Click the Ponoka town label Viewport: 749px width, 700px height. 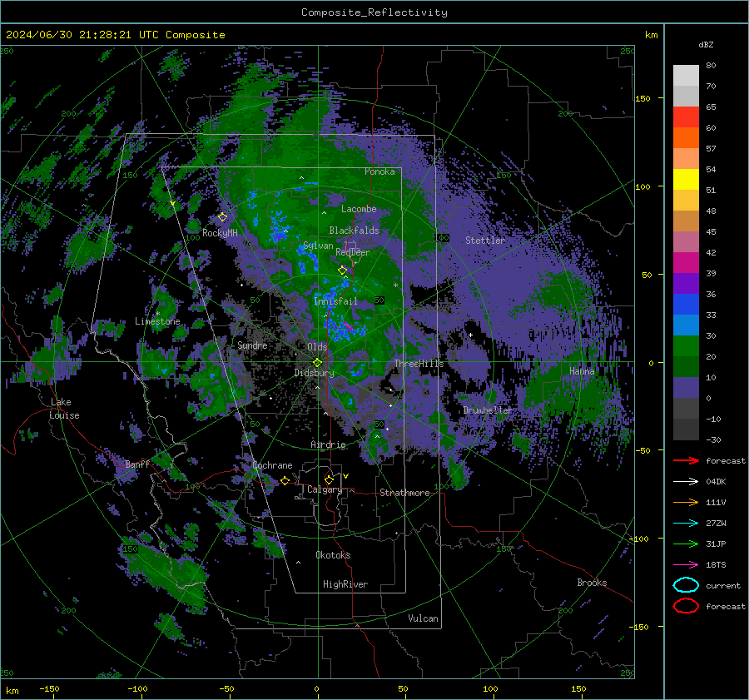coord(379,171)
